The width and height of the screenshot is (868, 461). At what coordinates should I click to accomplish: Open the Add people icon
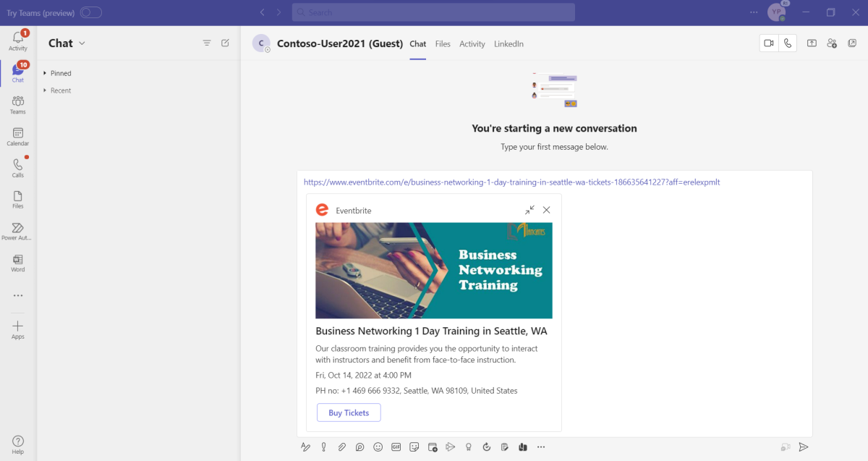pyautogui.click(x=832, y=43)
